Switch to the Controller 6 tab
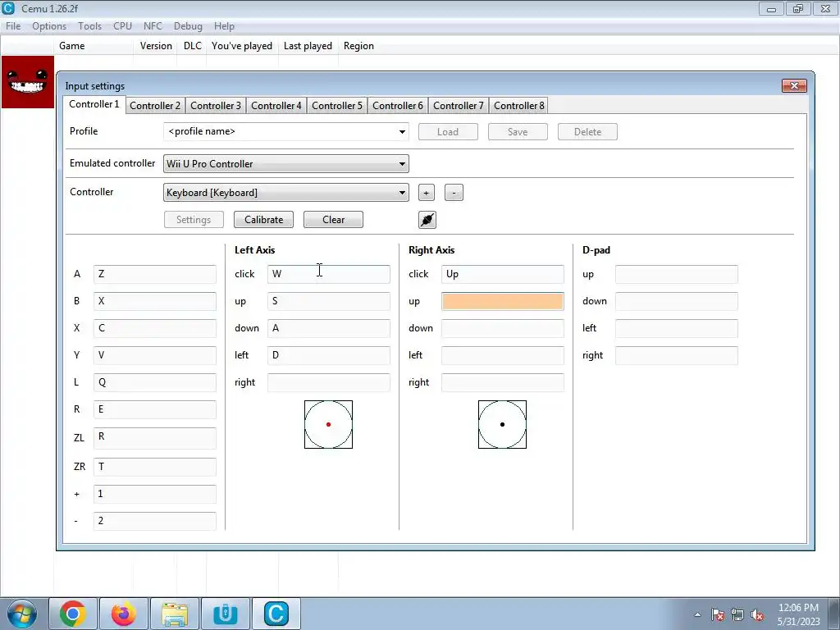840x630 pixels. pyautogui.click(x=398, y=106)
